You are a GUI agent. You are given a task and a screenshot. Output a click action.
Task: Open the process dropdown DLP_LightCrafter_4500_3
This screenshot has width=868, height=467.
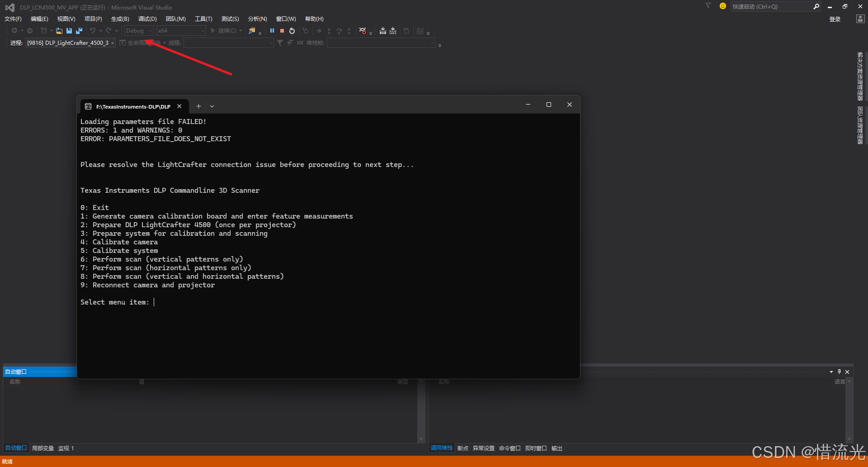71,43
